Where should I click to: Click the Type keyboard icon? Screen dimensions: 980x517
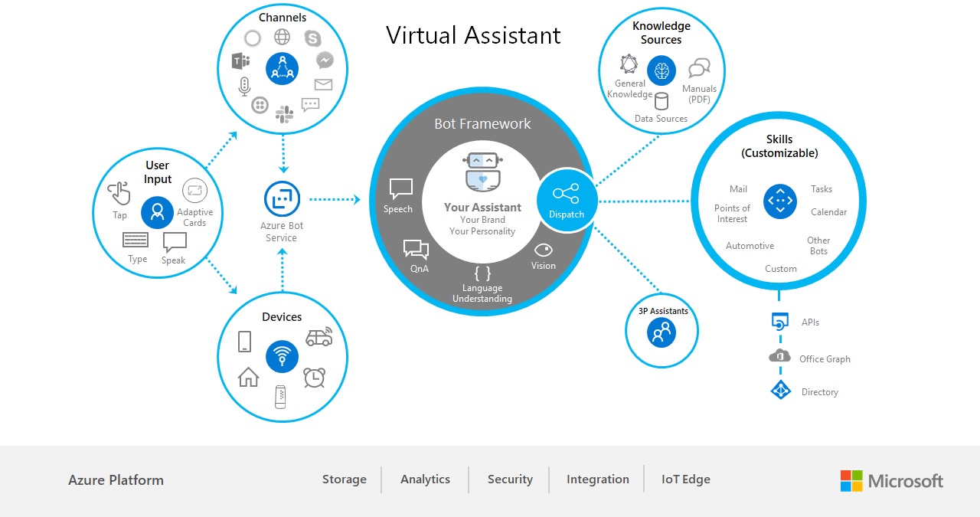[136, 241]
